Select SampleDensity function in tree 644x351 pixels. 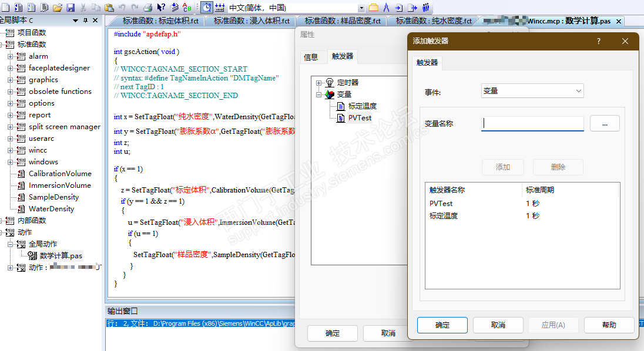[x=53, y=197]
